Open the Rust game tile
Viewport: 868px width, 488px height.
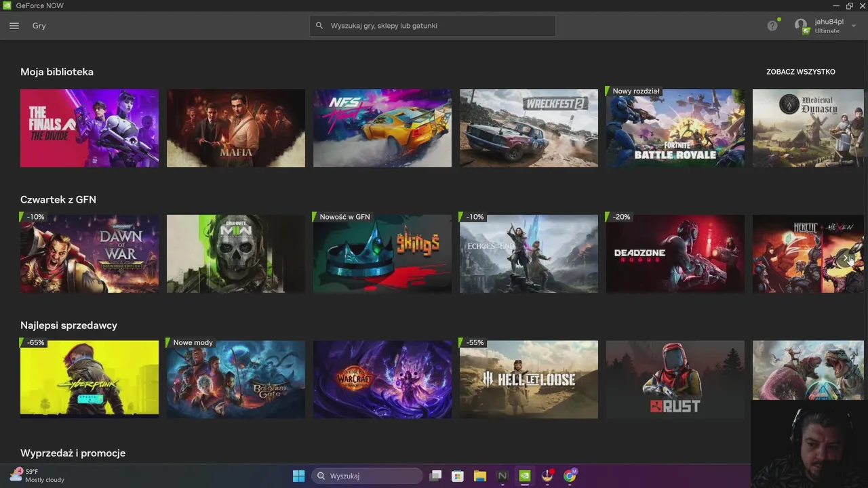675,380
